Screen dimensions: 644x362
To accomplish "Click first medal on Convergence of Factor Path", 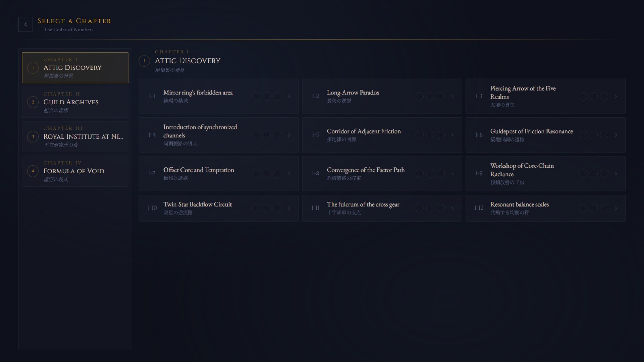I will 419,174.
